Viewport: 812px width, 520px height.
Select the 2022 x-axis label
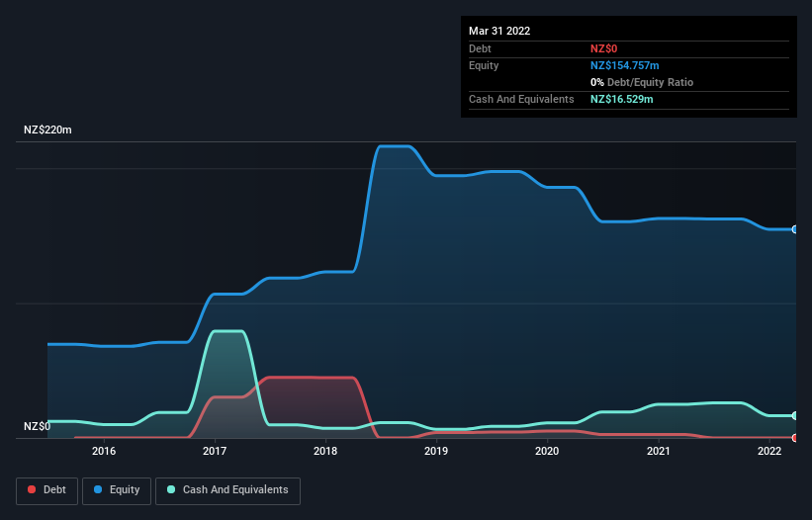click(x=769, y=451)
